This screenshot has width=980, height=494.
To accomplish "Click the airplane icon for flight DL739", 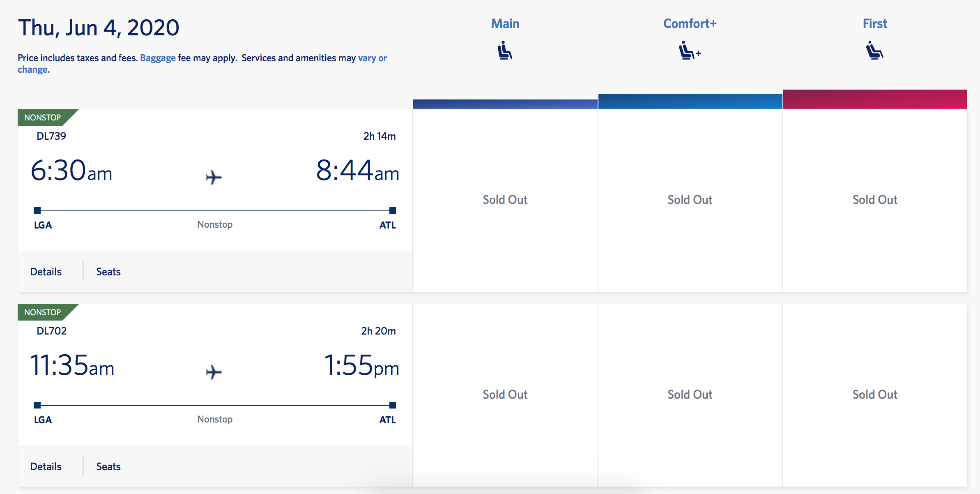I will pyautogui.click(x=214, y=177).
